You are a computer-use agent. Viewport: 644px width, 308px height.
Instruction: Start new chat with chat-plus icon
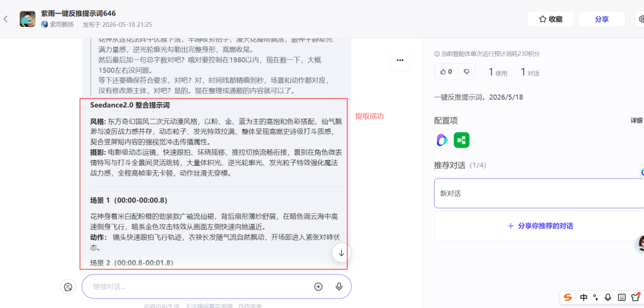[x=69, y=287]
